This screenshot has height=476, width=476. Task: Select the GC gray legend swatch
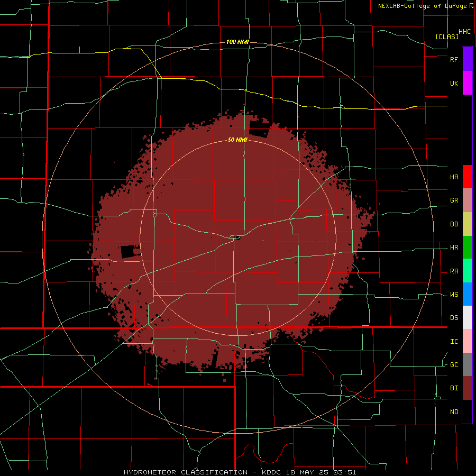pyautogui.click(x=467, y=364)
